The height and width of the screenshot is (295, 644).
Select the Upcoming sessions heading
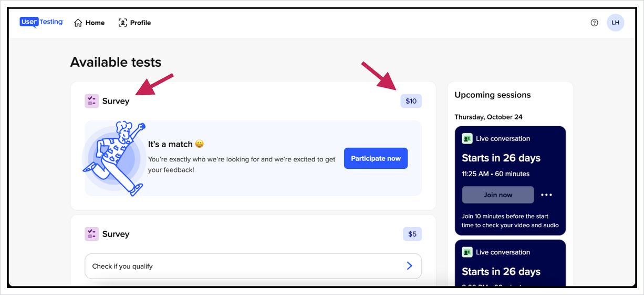pyautogui.click(x=492, y=95)
